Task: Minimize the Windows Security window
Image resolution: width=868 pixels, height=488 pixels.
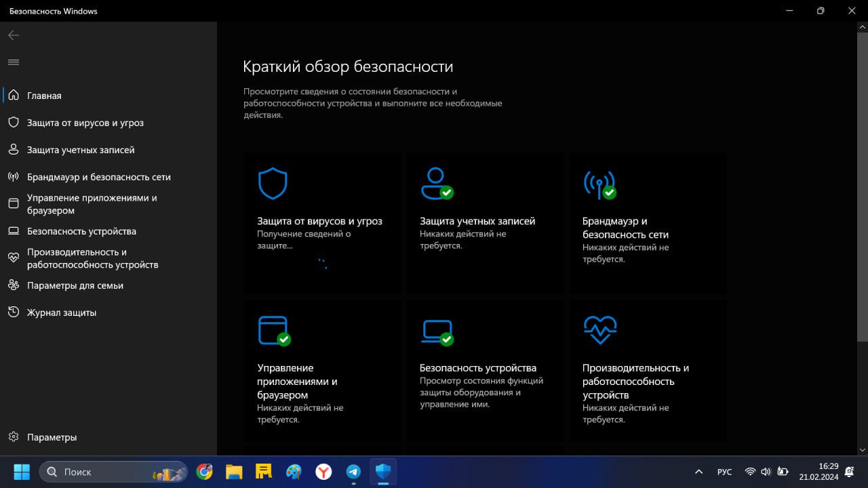Action: 789,11
